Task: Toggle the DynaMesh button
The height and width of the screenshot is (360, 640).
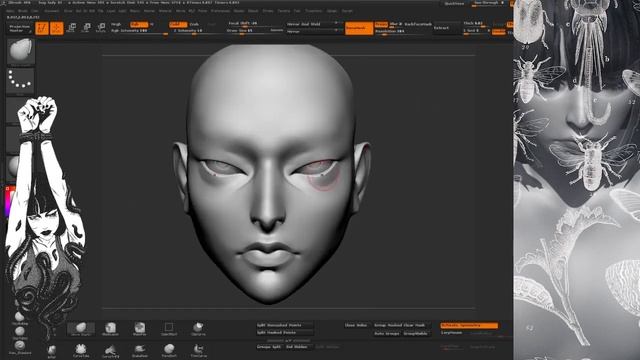Action: (x=359, y=28)
